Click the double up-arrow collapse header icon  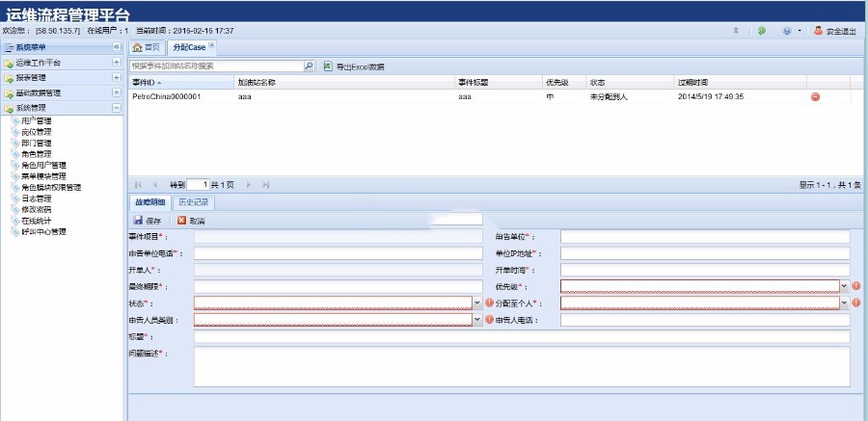tap(736, 31)
